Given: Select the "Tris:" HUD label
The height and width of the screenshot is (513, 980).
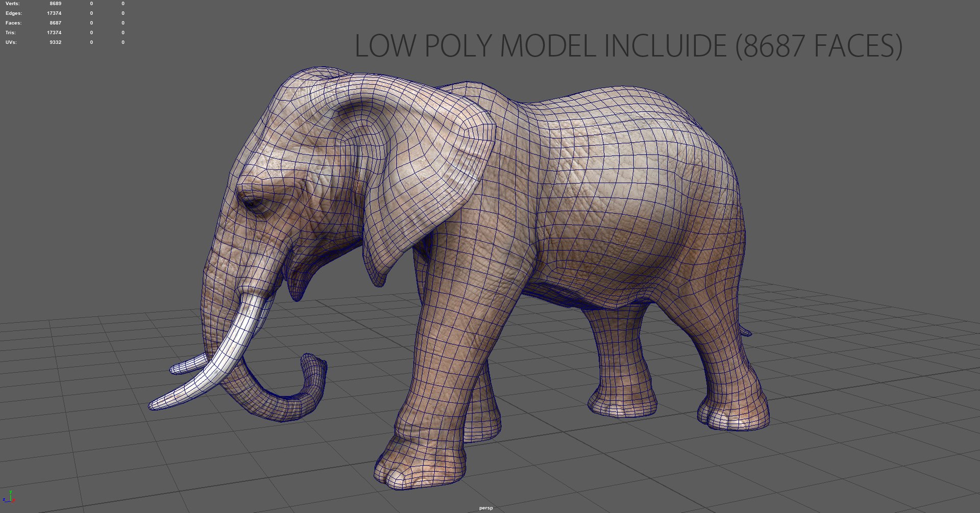Looking at the screenshot, I should [x=11, y=33].
